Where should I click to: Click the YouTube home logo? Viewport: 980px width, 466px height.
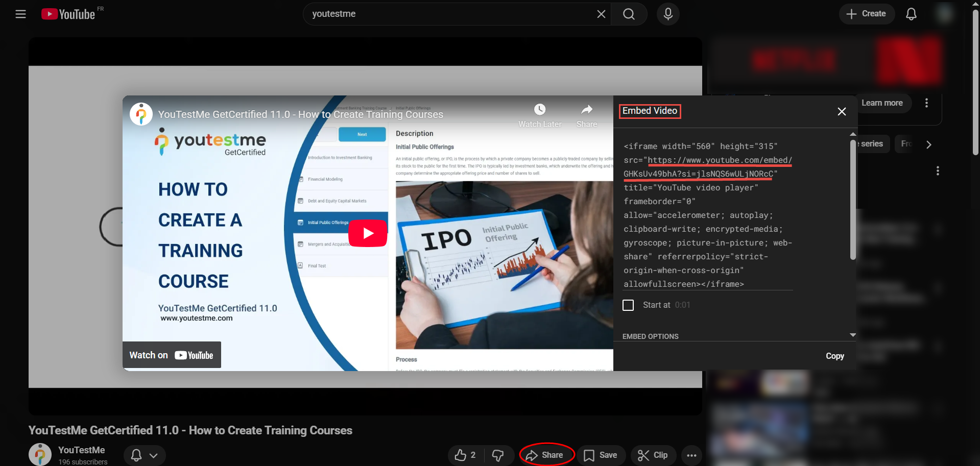[x=68, y=14]
